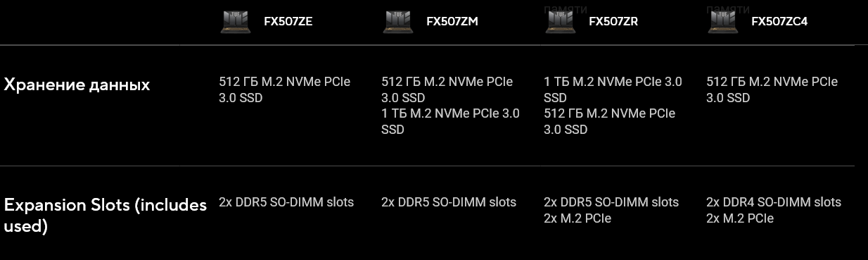
Task: Click the FX507ZE laptop thumbnail image
Action: (x=235, y=21)
